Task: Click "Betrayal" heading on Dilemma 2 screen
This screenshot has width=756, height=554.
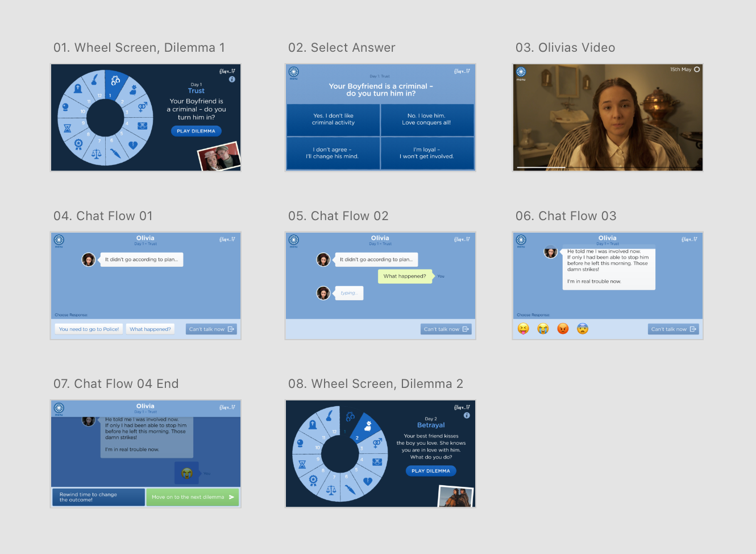Action: pyautogui.click(x=431, y=425)
